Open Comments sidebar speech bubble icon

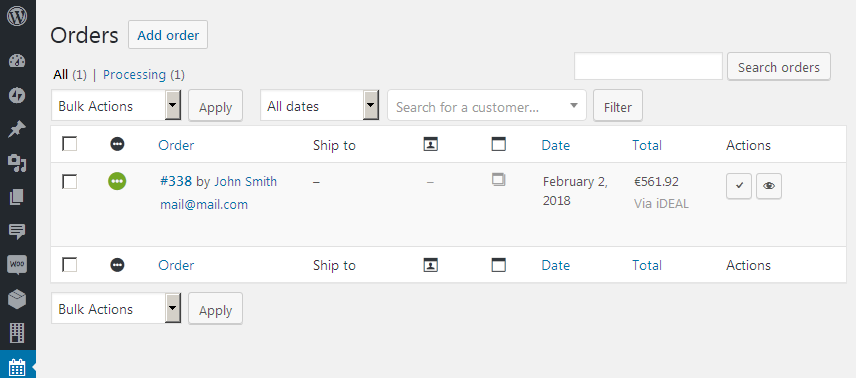coord(17,232)
